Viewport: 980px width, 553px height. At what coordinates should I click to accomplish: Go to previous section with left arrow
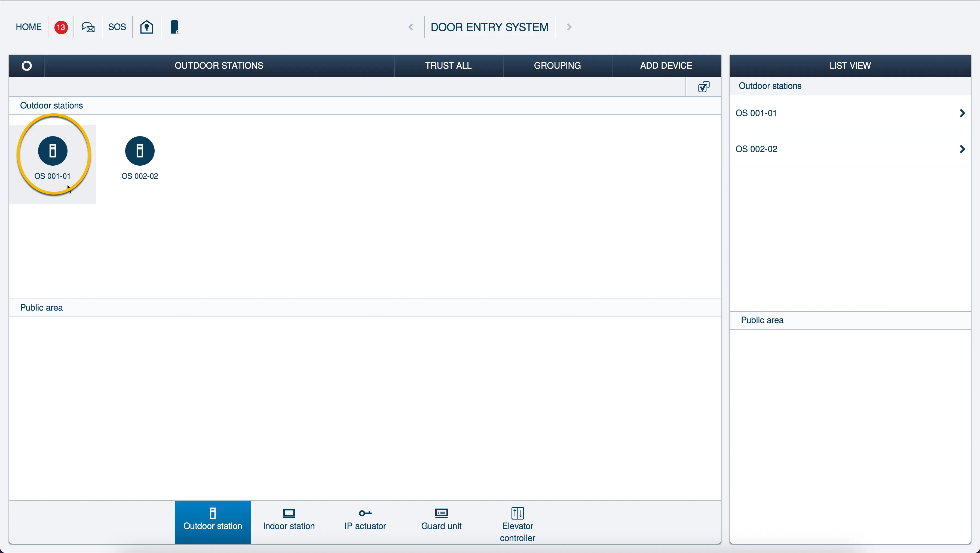[x=411, y=27]
